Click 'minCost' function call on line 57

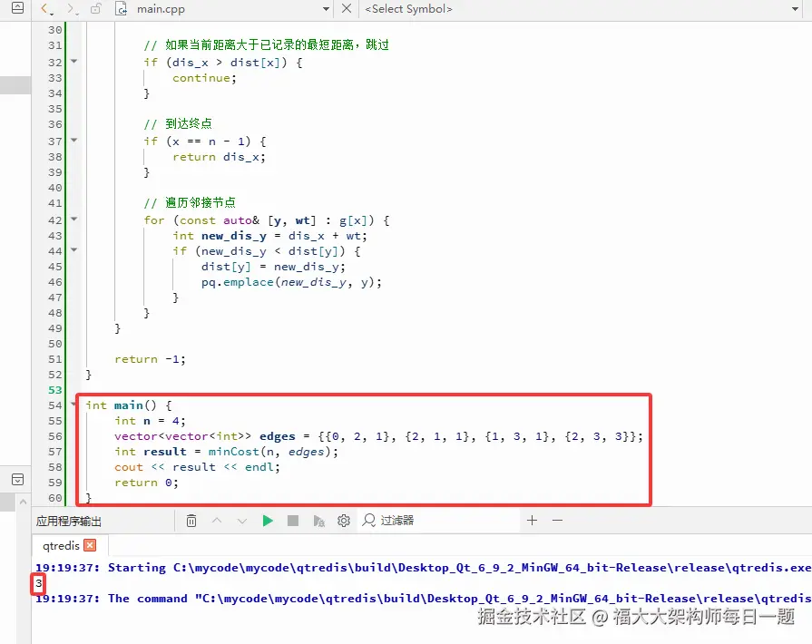tap(233, 452)
